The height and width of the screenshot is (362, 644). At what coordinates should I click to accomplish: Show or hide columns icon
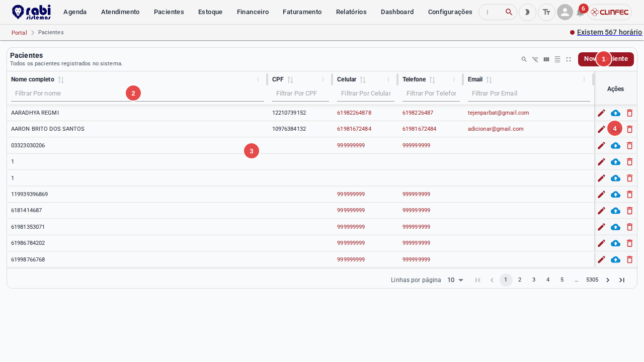(x=546, y=59)
